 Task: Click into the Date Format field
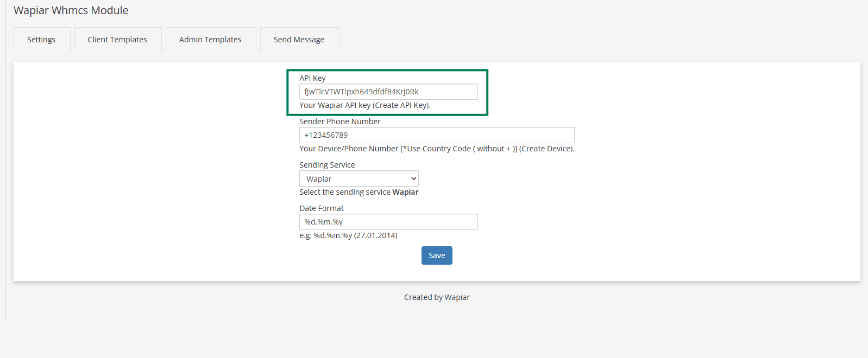(388, 222)
